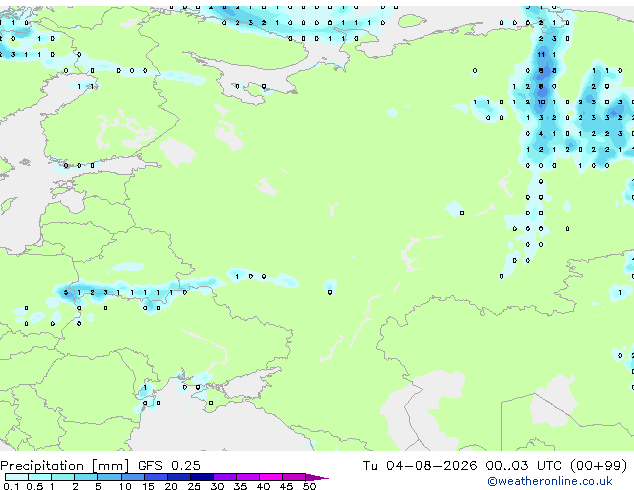
Task: Pick the purple swatch between 30 and 35
Action: (225, 477)
